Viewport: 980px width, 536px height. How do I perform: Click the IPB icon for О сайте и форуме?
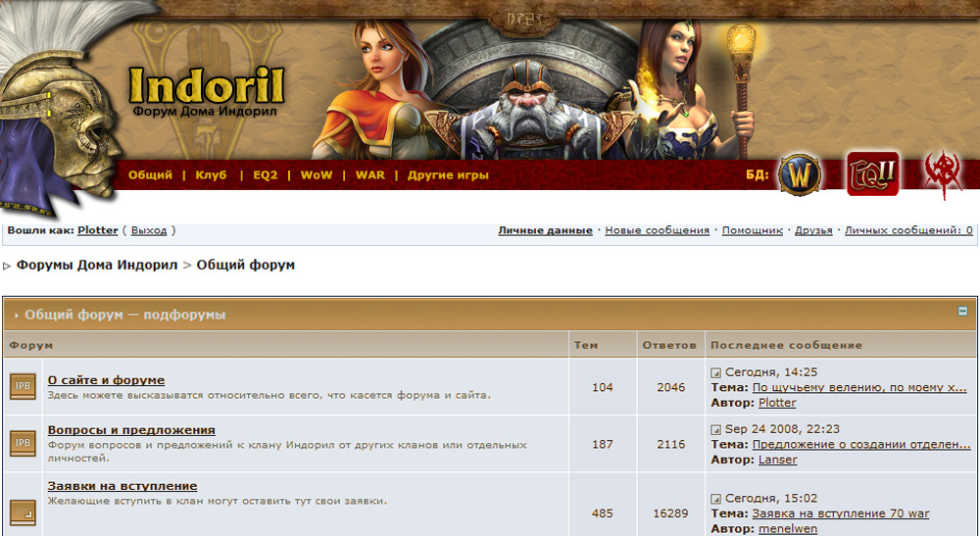tap(23, 386)
